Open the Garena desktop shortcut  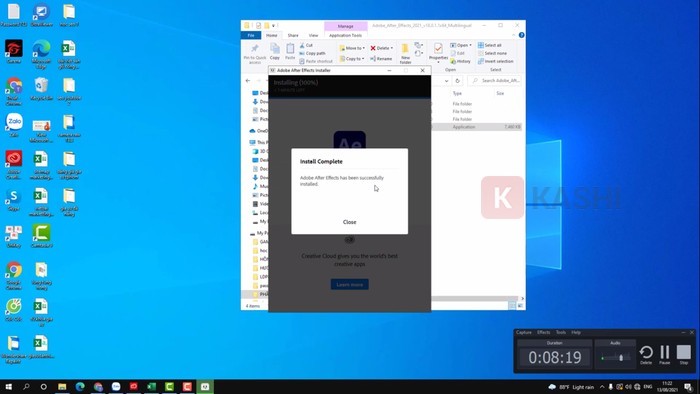click(14, 51)
